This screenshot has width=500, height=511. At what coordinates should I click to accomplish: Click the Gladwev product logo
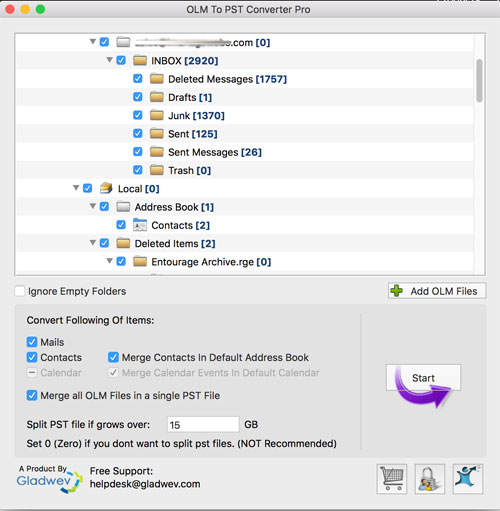[x=49, y=479]
